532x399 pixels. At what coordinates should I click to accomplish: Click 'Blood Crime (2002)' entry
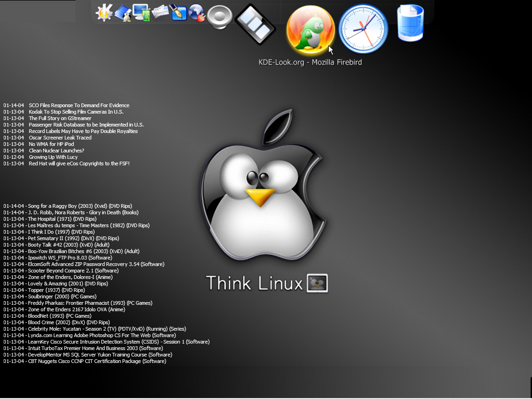tap(57, 322)
